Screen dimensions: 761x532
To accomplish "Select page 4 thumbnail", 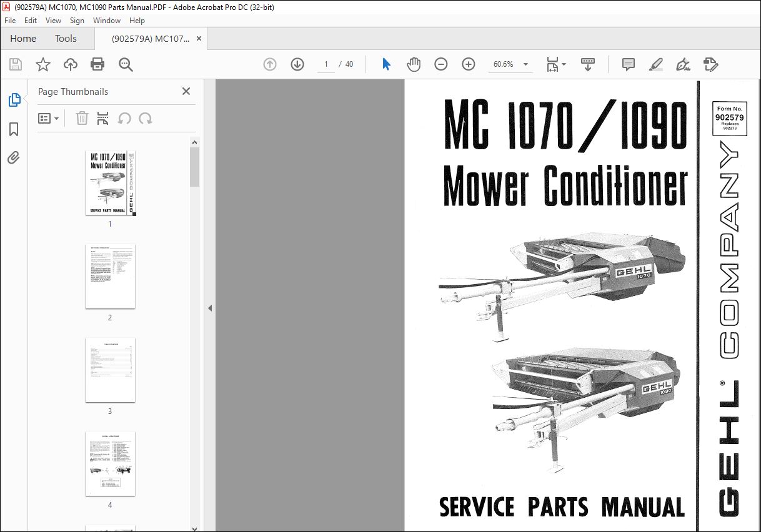I will point(110,463).
